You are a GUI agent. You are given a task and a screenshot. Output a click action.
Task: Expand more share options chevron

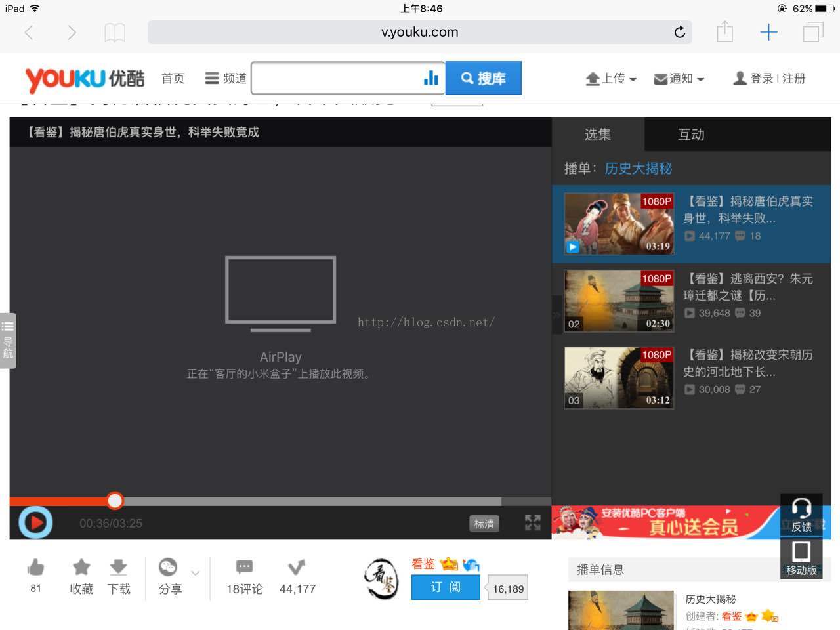point(196,573)
